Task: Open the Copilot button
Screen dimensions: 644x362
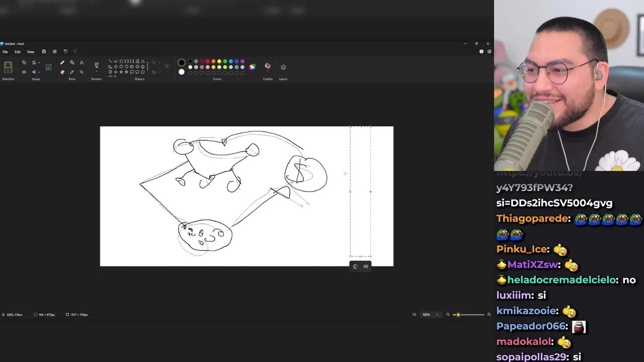Action: click(x=268, y=66)
